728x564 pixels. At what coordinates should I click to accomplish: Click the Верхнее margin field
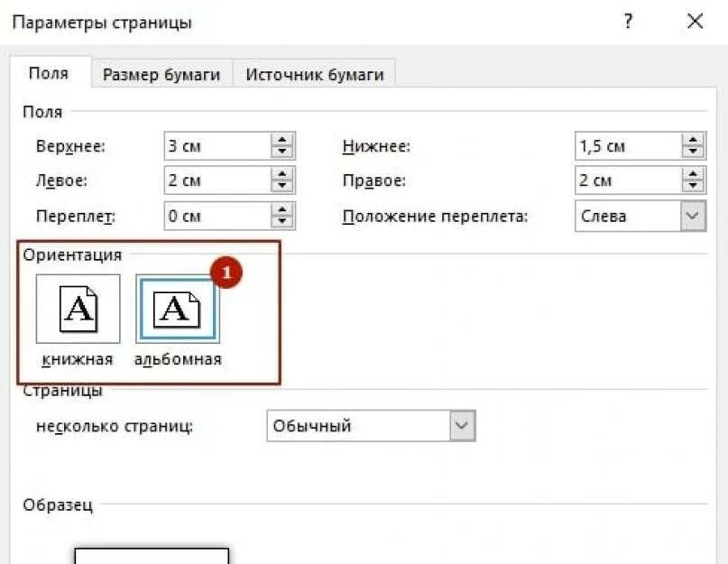pos(217,146)
